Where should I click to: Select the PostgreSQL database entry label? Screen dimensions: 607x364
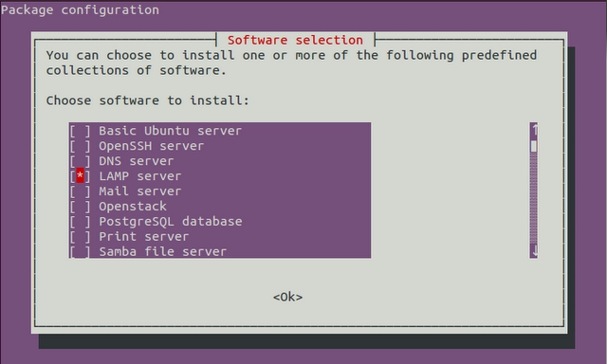[171, 222]
